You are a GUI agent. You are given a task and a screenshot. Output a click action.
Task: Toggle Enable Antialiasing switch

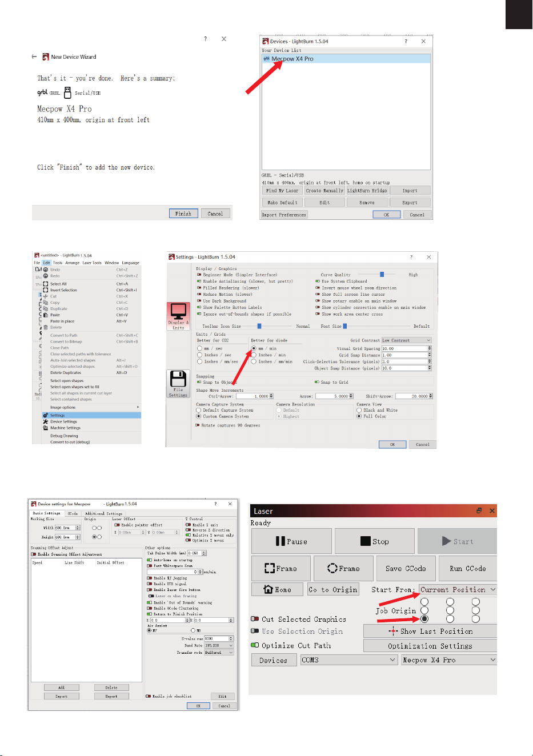coord(199,281)
